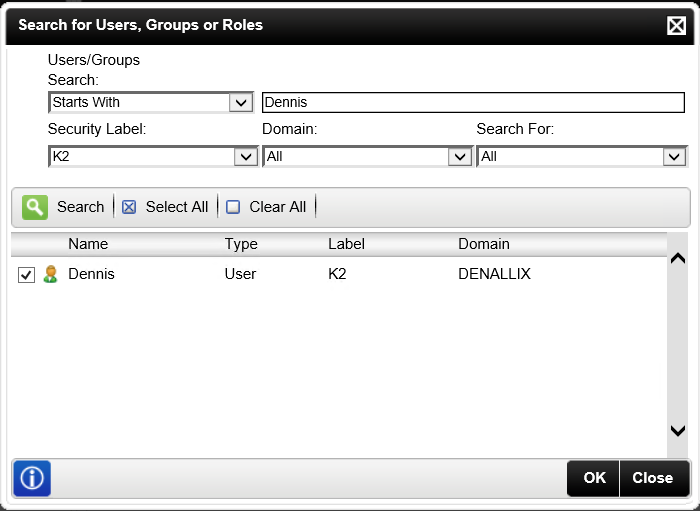Click the K2 label cell in results
Viewport: 700px width, 511px height.
[337, 274]
